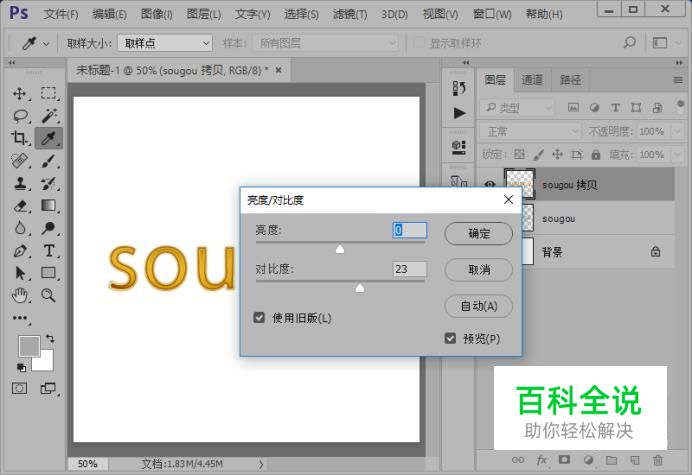Select the Hand tool

20,295
